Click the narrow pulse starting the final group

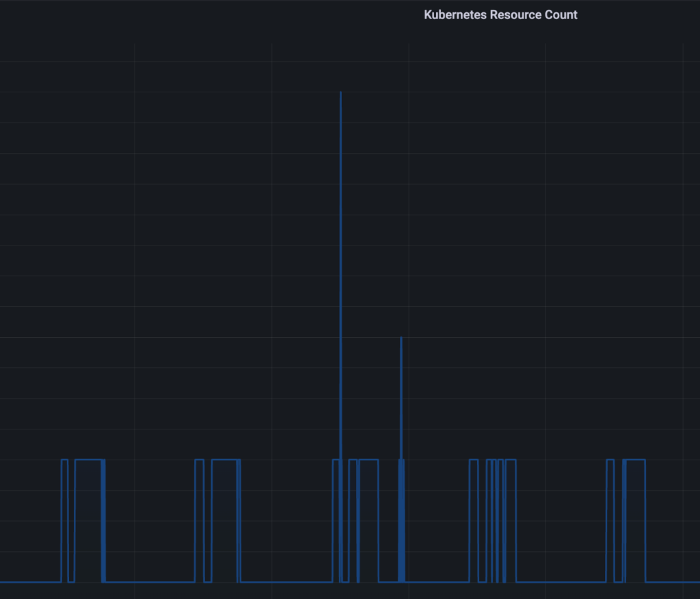click(x=610, y=460)
